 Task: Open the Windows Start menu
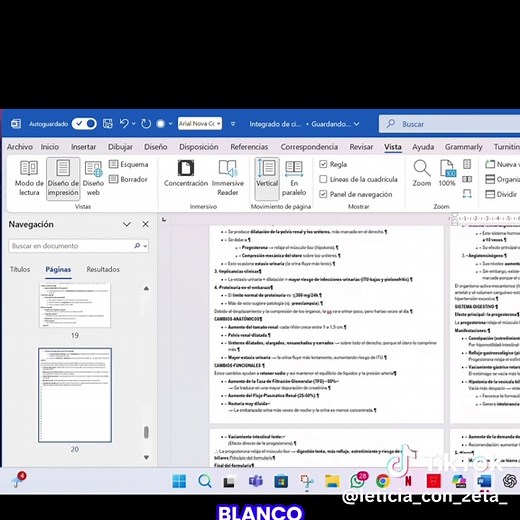tap(179, 481)
